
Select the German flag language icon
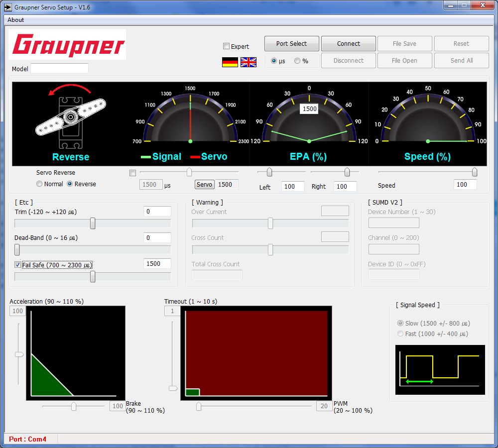[230, 62]
